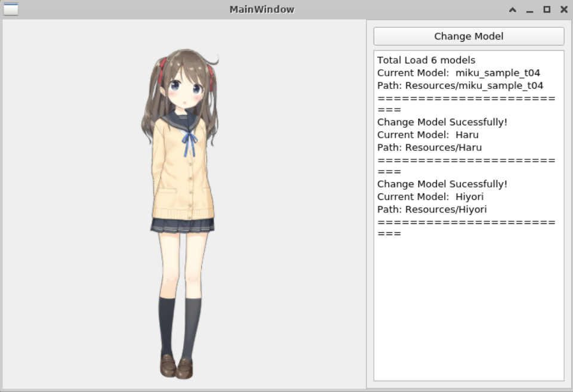Click empty area of the log text box

[469, 310]
